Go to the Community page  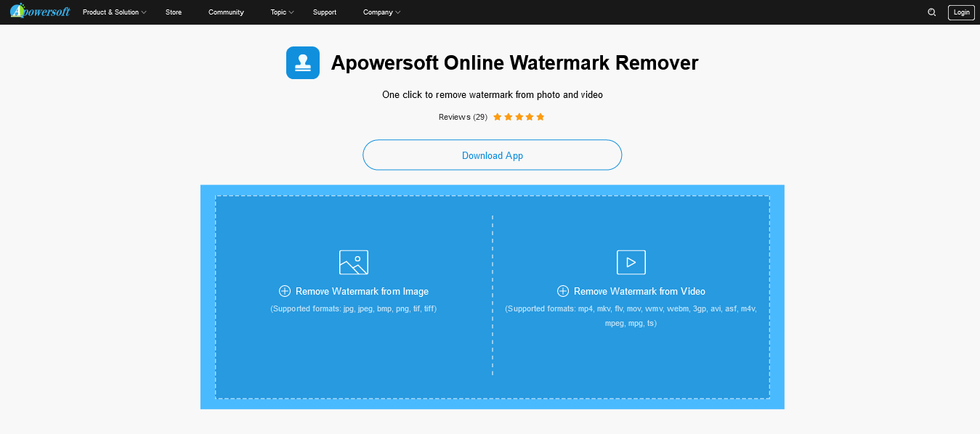(226, 12)
